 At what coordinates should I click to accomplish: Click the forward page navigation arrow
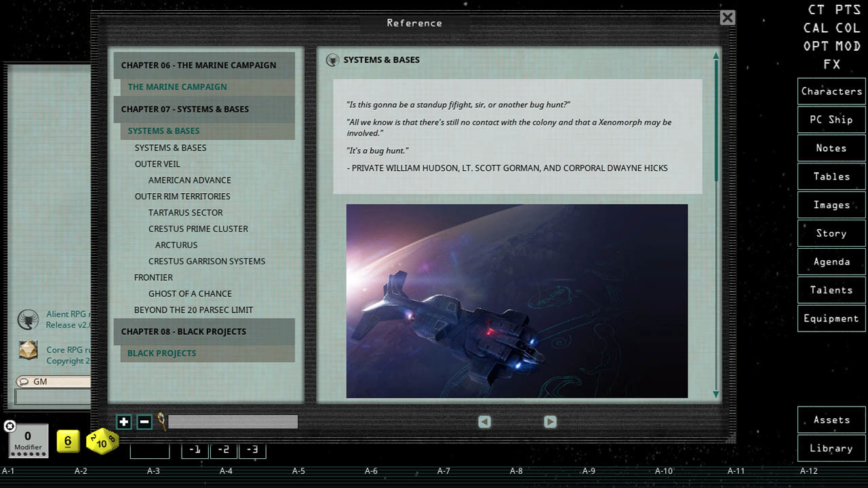550,422
